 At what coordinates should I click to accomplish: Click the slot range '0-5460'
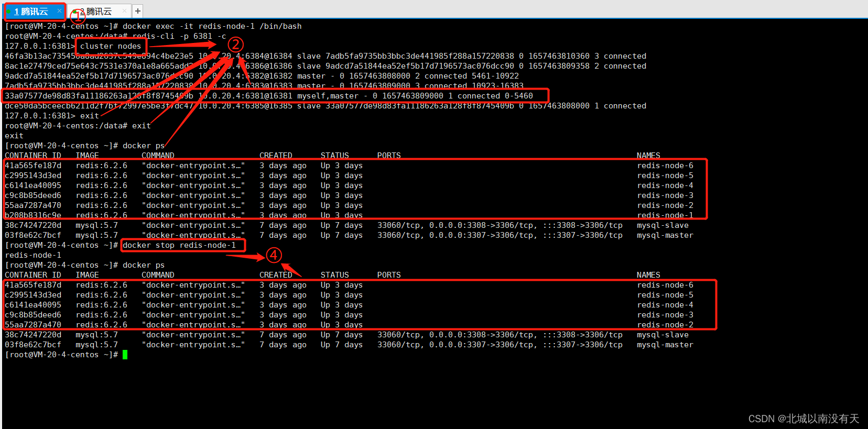point(519,96)
